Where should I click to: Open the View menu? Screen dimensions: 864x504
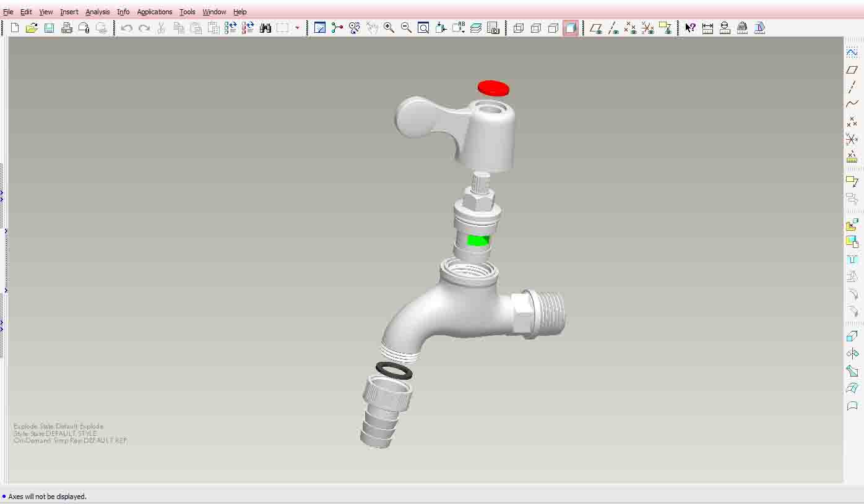pyautogui.click(x=46, y=12)
